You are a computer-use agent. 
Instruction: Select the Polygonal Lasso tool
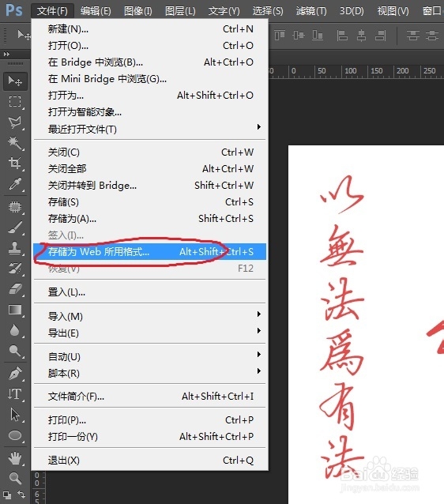coord(15,122)
